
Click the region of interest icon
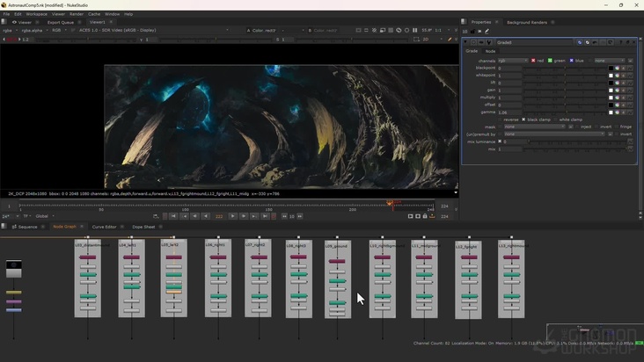(x=416, y=40)
